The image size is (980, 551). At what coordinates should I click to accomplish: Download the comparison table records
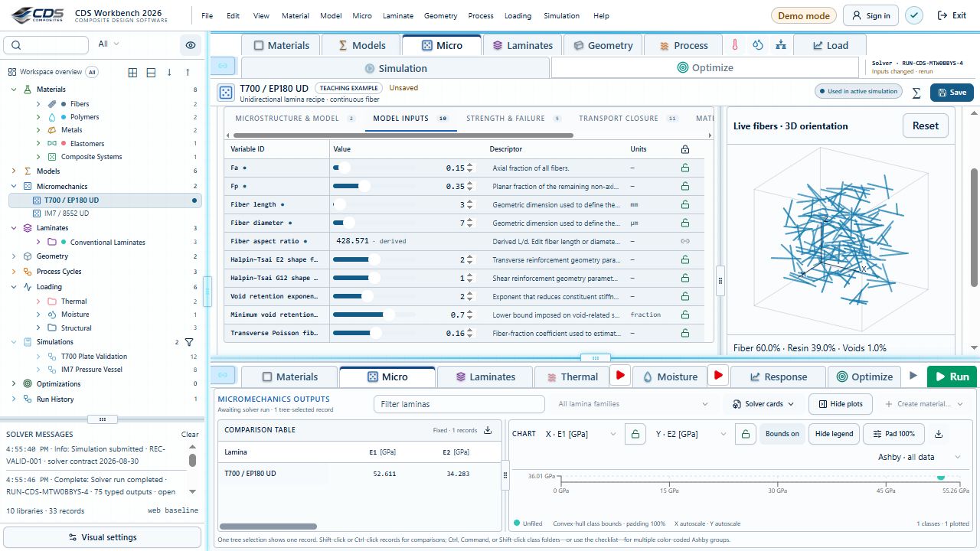(488, 430)
